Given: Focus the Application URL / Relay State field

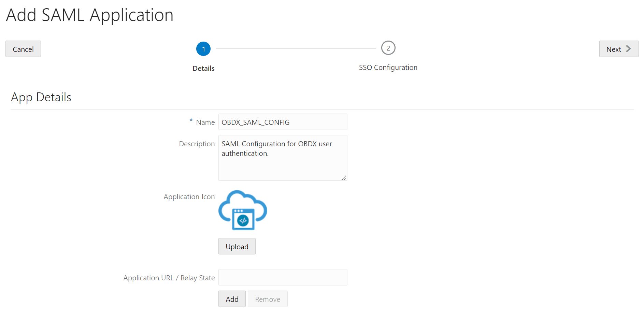Looking at the screenshot, I should click(x=283, y=277).
